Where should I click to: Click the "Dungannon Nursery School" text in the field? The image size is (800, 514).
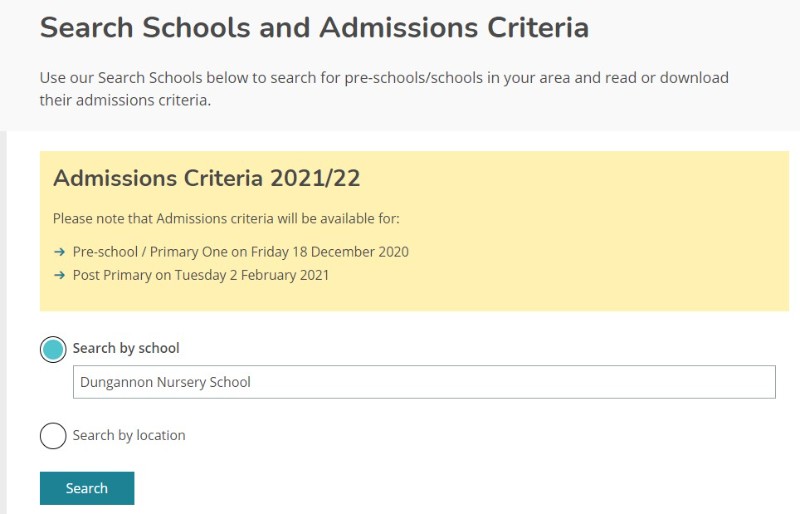(165, 382)
